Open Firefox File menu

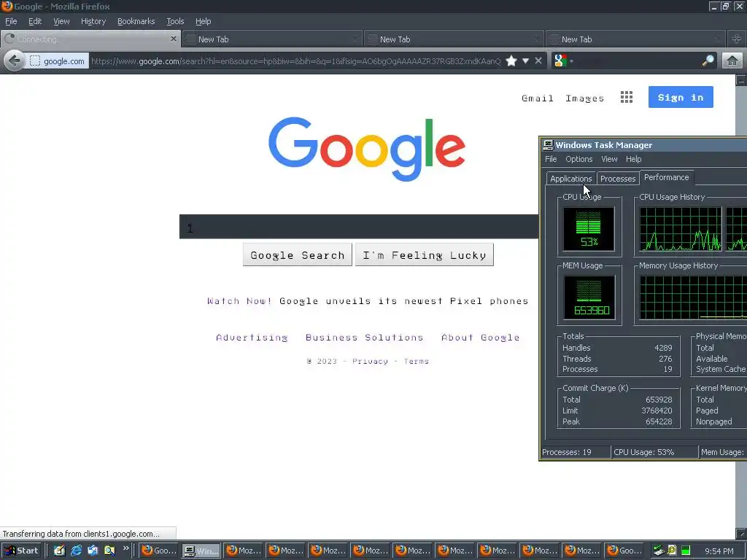coord(11,21)
